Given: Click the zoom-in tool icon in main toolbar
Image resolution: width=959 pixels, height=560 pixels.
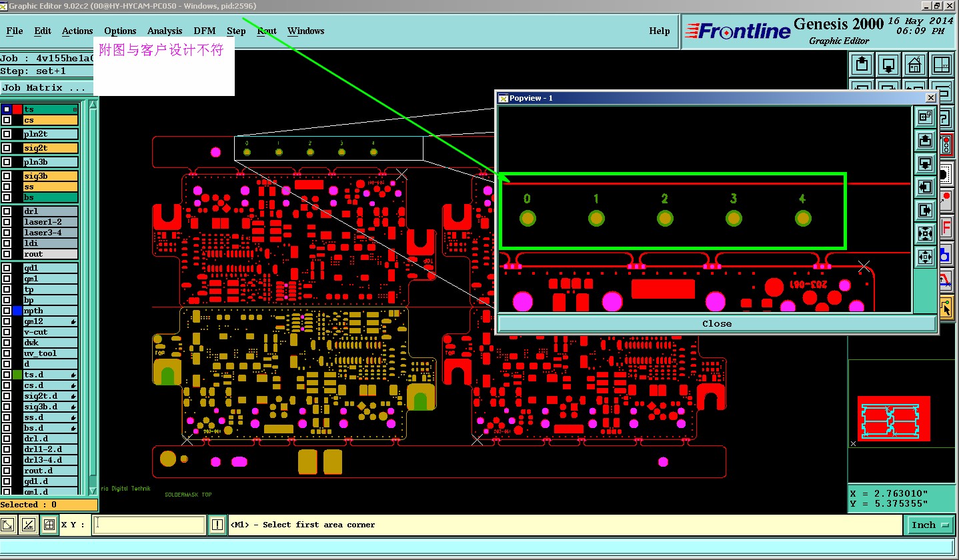Looking at the screenshot, I should [x=862, y=65].
